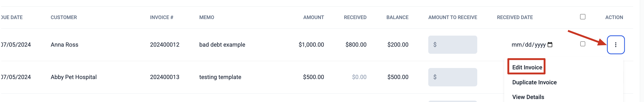Click the Amount column header
The width and height of the screenshot is (644, 102).
313,17
